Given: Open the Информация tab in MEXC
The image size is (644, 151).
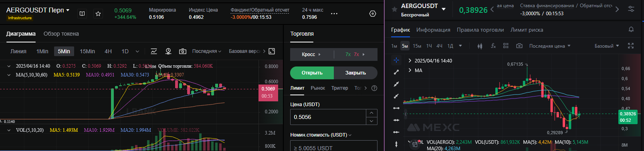Looking at the screenshot, I should click(x=433, y=30).
